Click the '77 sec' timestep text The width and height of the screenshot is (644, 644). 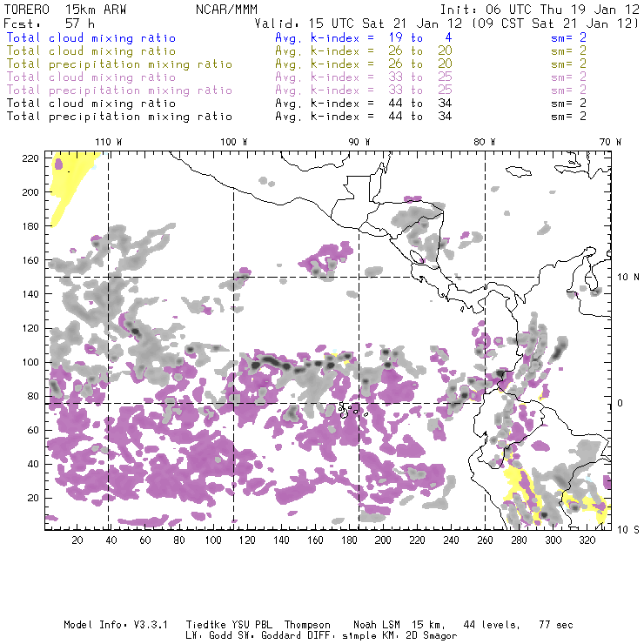556,625
